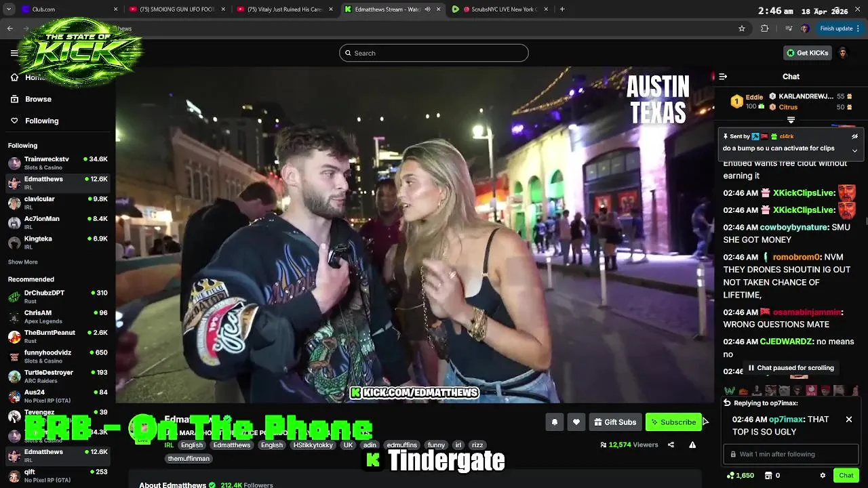Open new browser tab with plus
The width and height of the screenshot is (868, 488).
point(562,9)
